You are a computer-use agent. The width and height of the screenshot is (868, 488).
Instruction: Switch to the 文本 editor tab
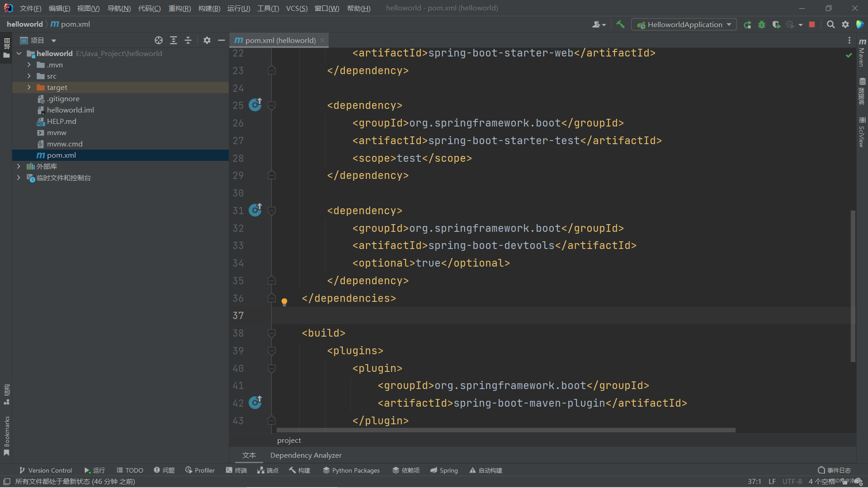249,455
